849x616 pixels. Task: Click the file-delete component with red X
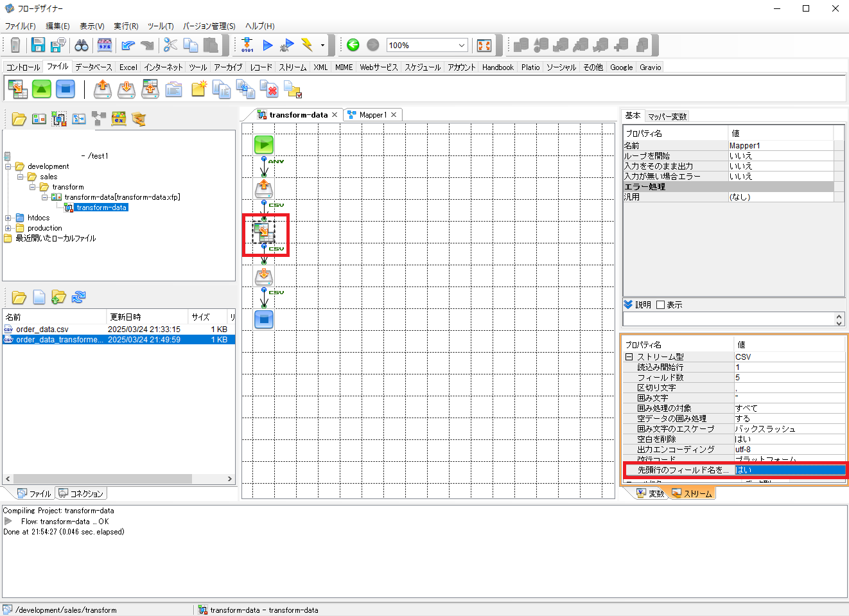point(270,89)
